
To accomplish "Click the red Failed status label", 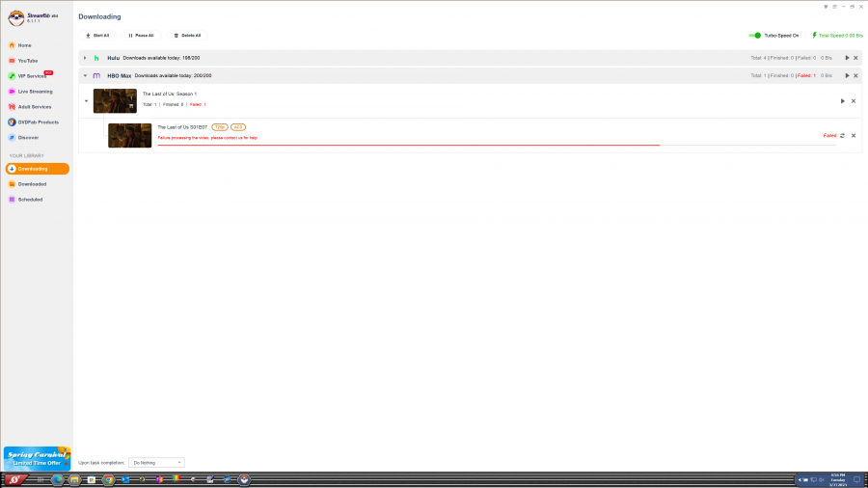I will click(x=829, y=136).
